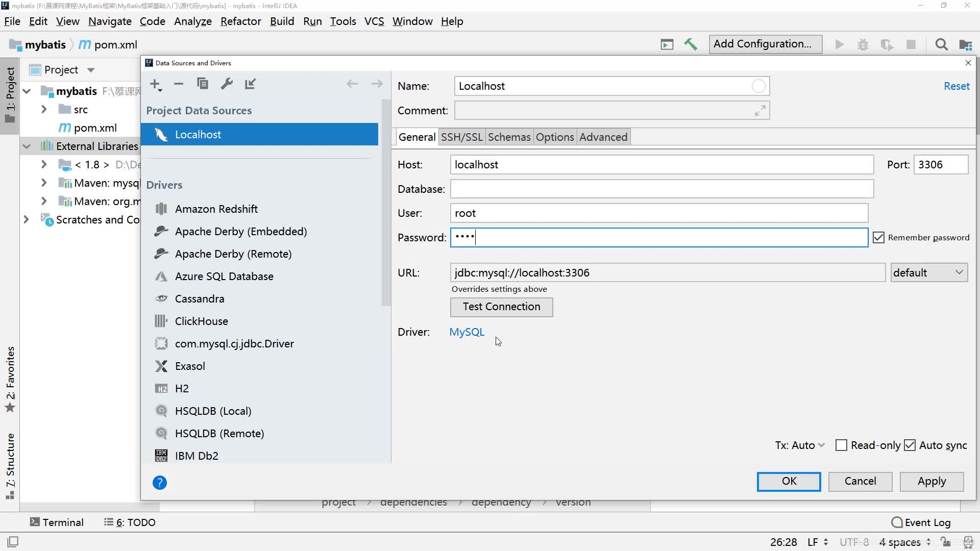The height and width of the screenshot is (551, 980).
Task: Select Schemas tab in data source settings
Action: pyautogui.click(x=509, y=137)
